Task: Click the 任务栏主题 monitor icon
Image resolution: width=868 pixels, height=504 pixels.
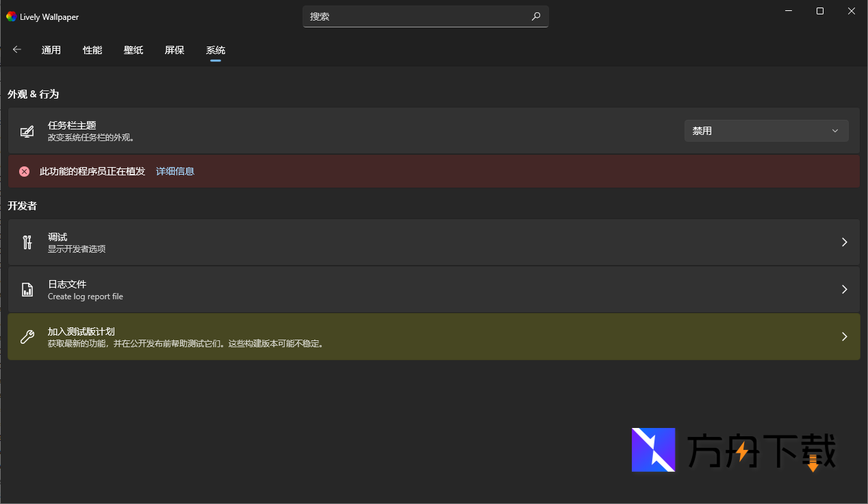Action: click(x=27, y=131)
